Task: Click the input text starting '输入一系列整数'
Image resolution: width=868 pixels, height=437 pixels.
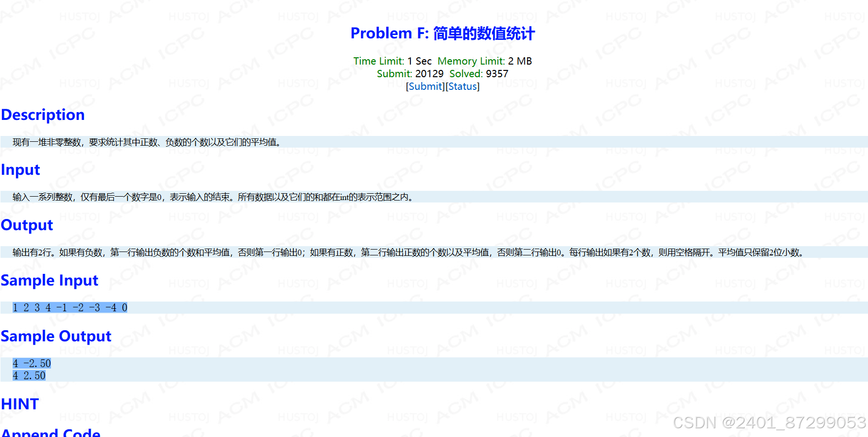Action: click(x=213, y=197)
